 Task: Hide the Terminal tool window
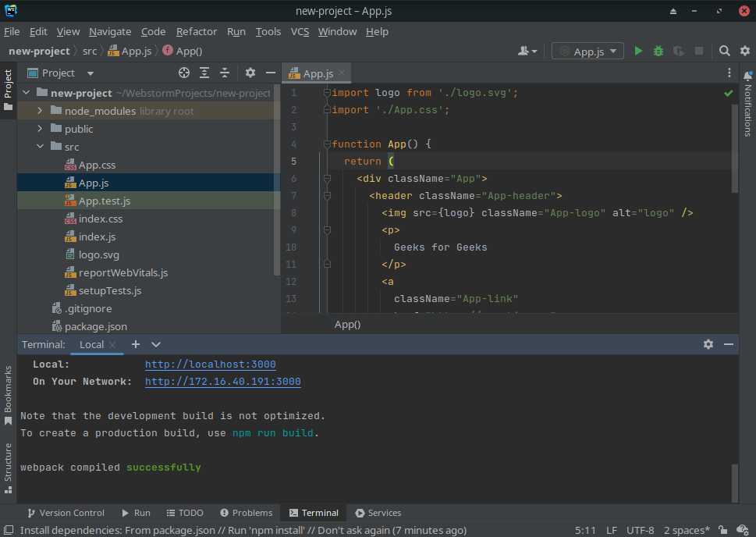tap(729, 344)
